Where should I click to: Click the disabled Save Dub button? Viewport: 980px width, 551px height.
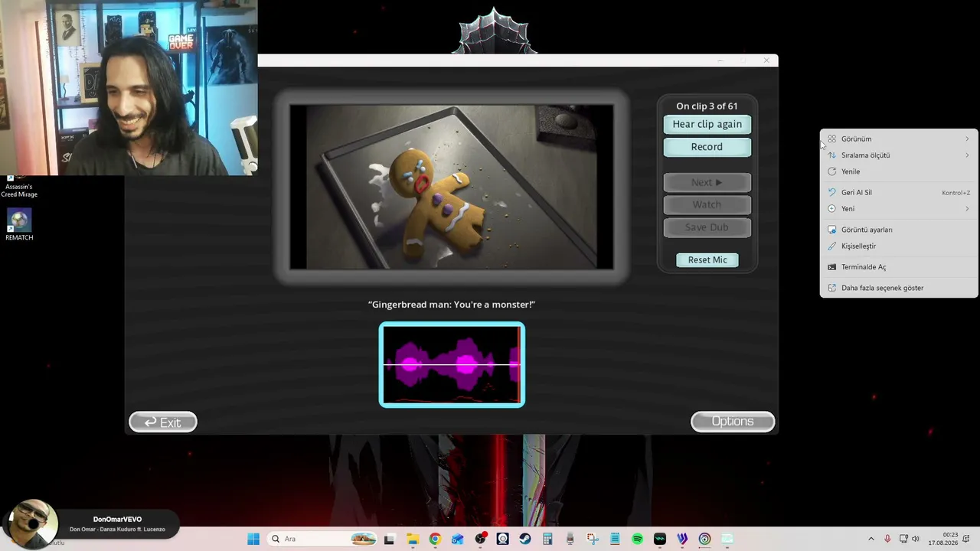click(707, 227)
